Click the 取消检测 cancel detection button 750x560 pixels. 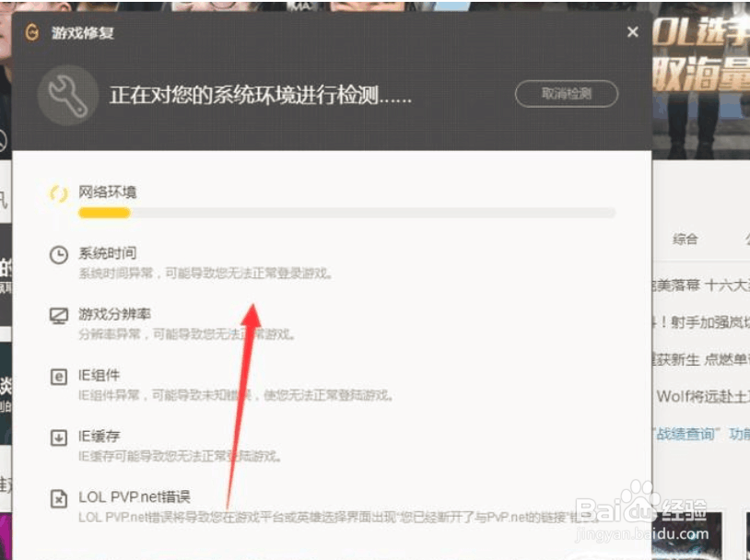click(x=567, y=94)
